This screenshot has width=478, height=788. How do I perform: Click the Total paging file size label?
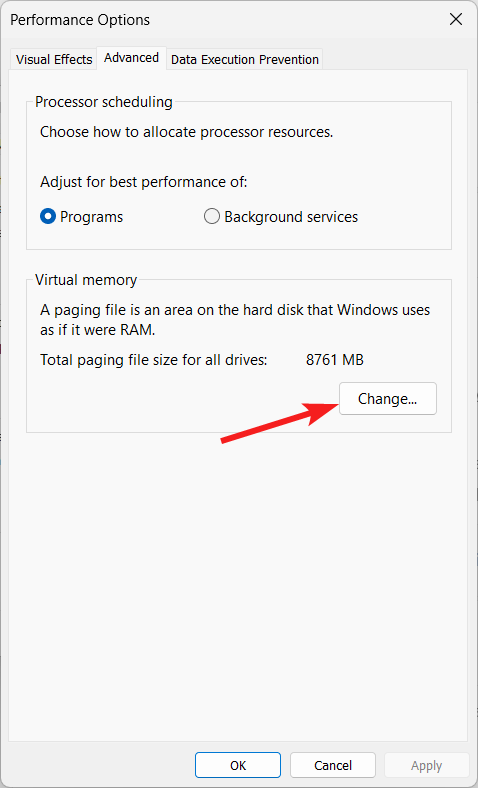click(154, 360)
